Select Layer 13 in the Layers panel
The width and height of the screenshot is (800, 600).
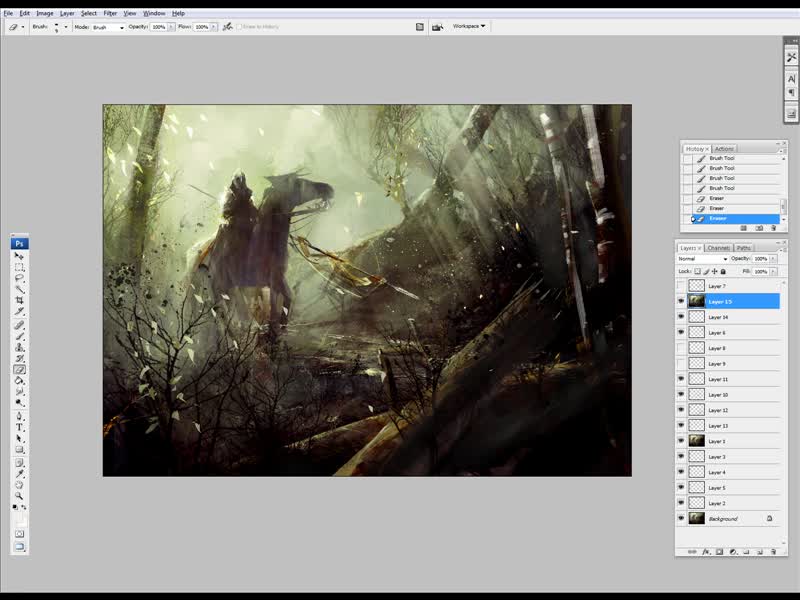729,426
